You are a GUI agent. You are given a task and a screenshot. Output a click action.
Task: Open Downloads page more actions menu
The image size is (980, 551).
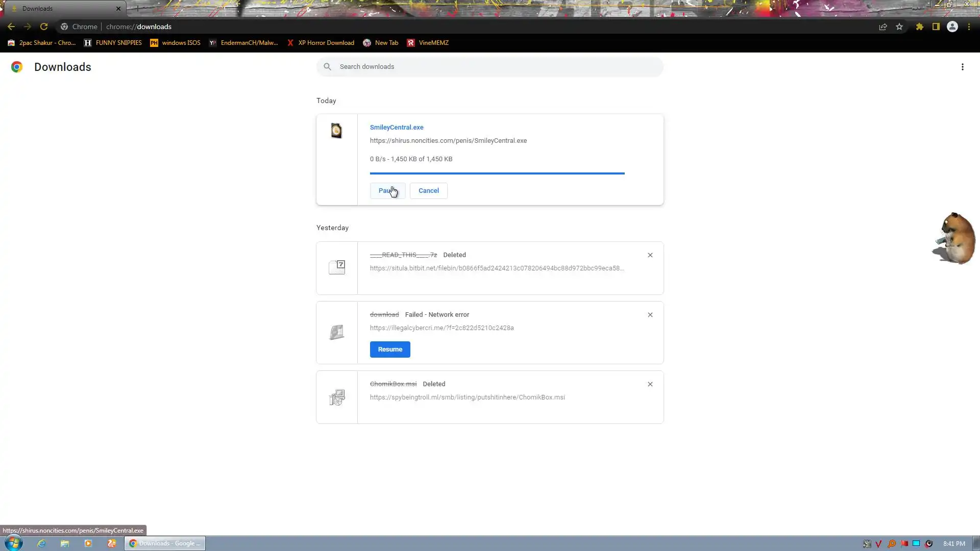click(962, 67)
